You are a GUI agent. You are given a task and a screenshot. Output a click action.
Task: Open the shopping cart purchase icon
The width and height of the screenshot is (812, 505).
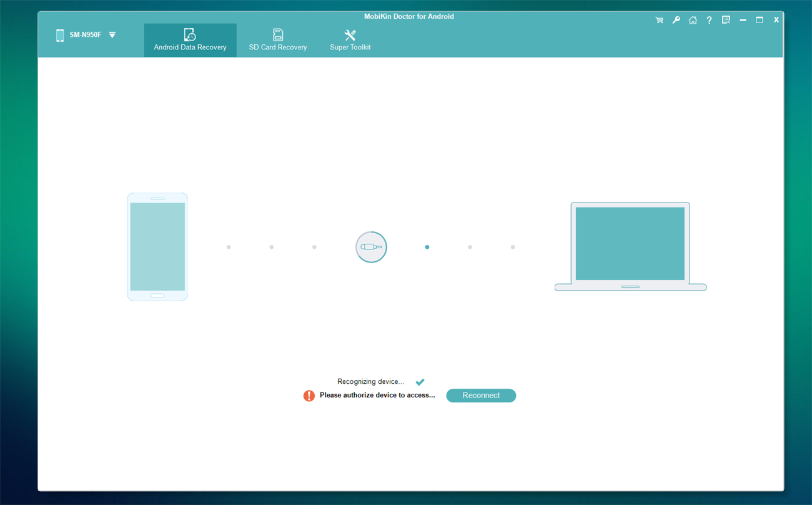pos(659,21)
